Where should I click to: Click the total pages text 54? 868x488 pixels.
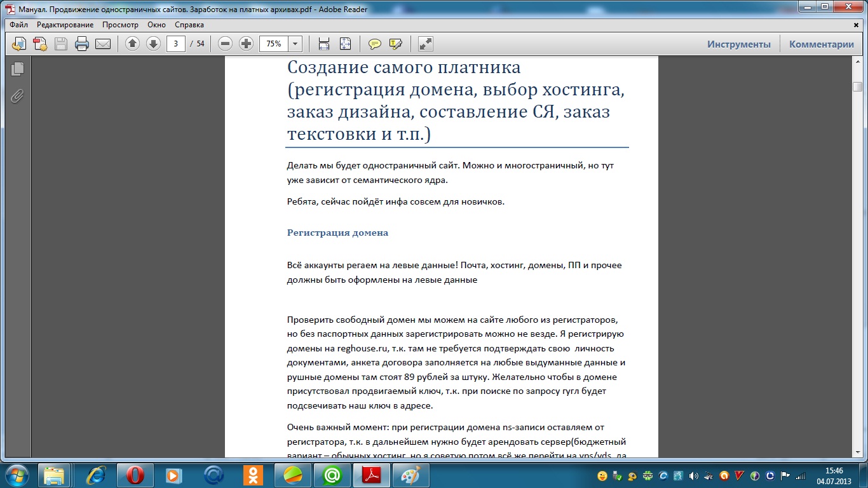pos(200,44)
